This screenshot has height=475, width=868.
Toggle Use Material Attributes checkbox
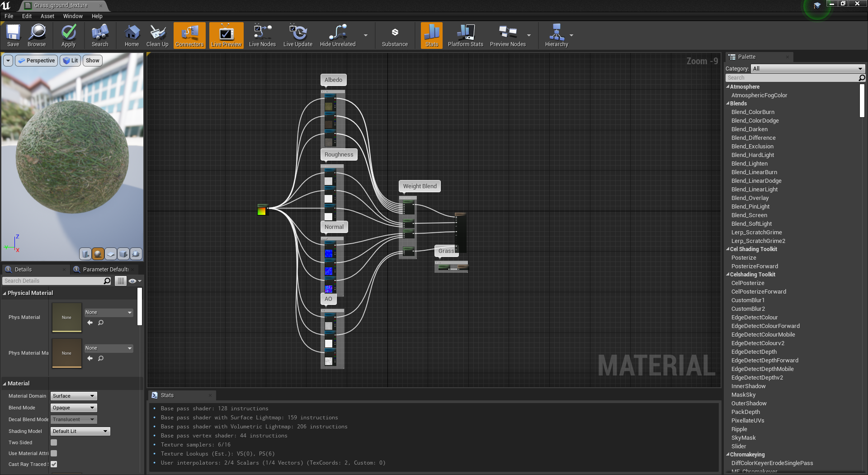point(54,453)
